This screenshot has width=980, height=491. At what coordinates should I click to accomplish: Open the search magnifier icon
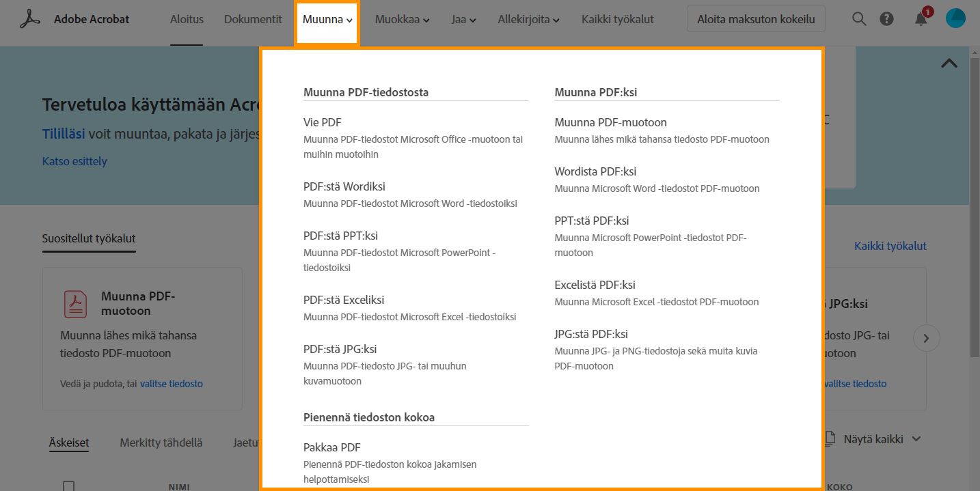tap(859, 19)
